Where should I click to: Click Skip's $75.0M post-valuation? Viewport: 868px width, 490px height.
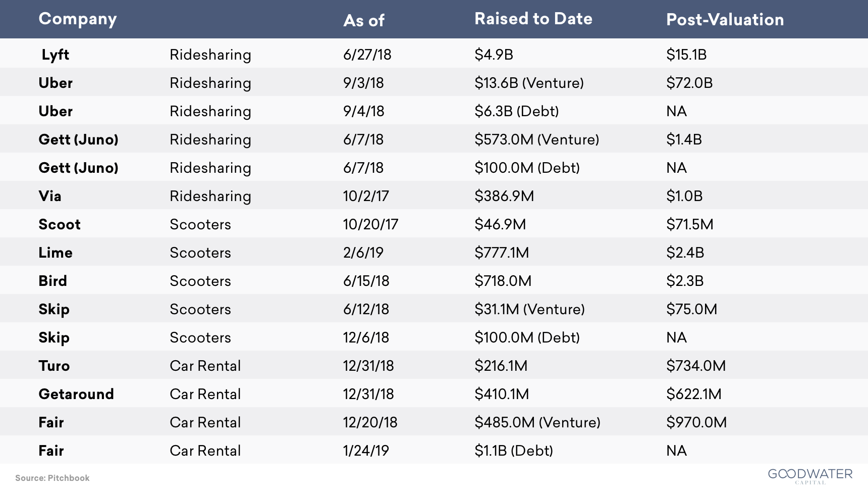pos(692,309)
